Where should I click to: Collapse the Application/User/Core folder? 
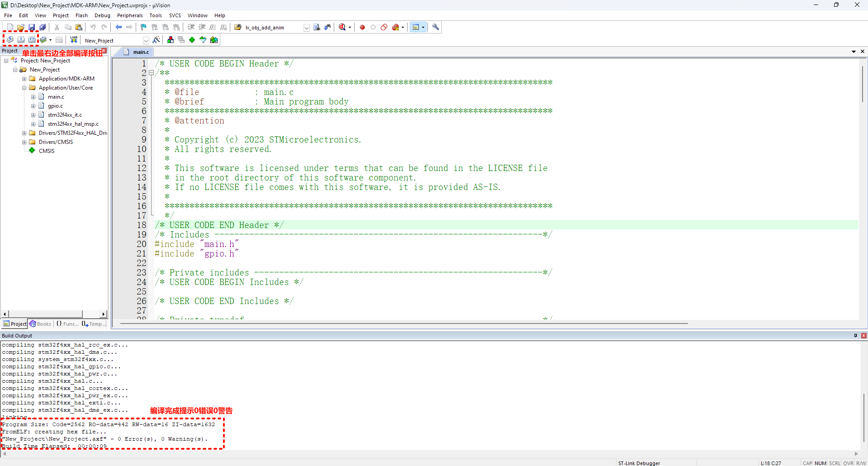24,88
